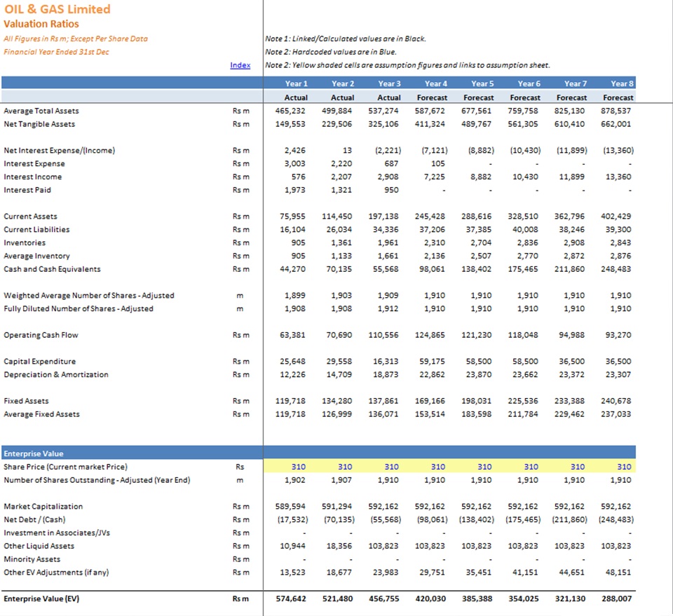Select the Interest Expense value 3,003
This screenshot has height=616, width=673.
[295, 163]
